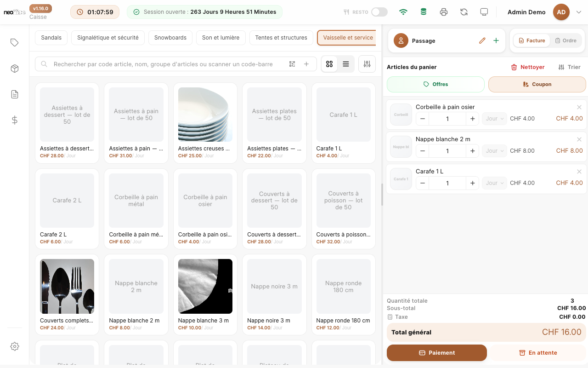This screenshot has width=588, height=368.
Task: Select the Ordre document mode
Action: [x=565, y=40]
